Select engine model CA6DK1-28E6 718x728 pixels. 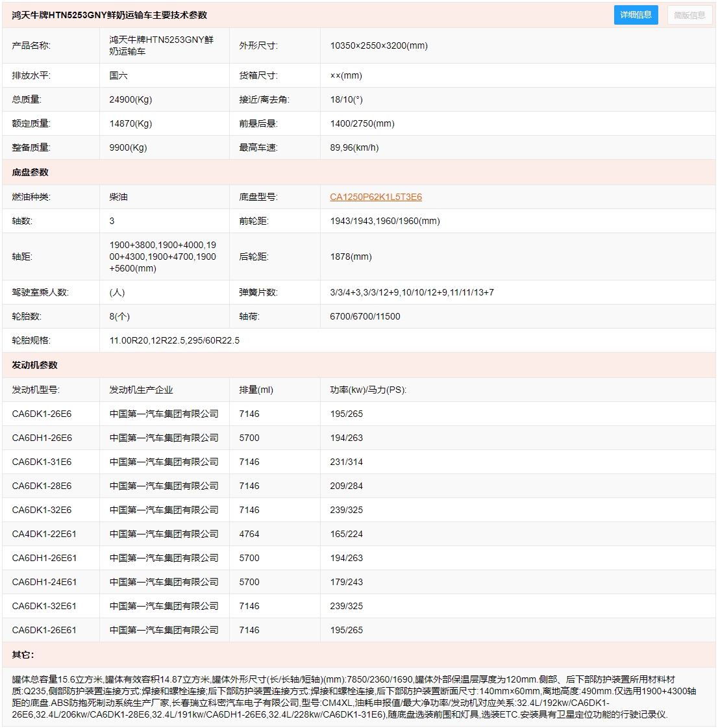pyautogui.click(x=42, y=486)
